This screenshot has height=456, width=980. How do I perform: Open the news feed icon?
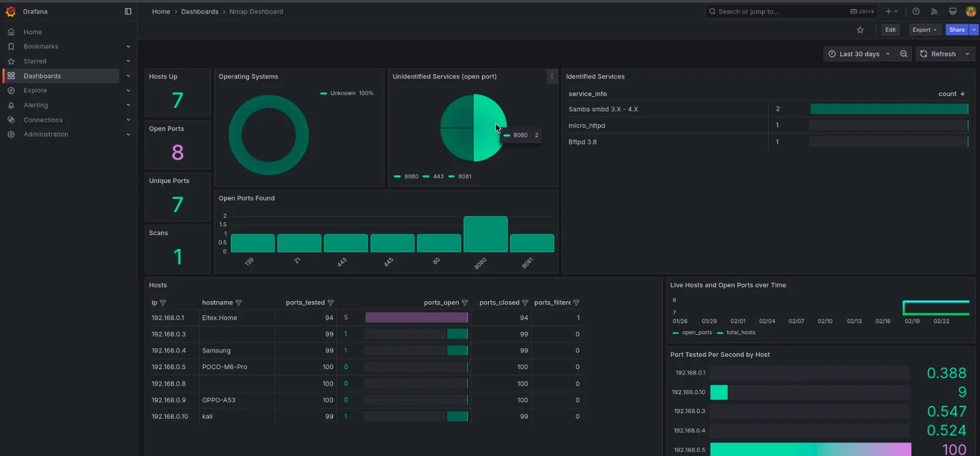(x=934, y=12)
